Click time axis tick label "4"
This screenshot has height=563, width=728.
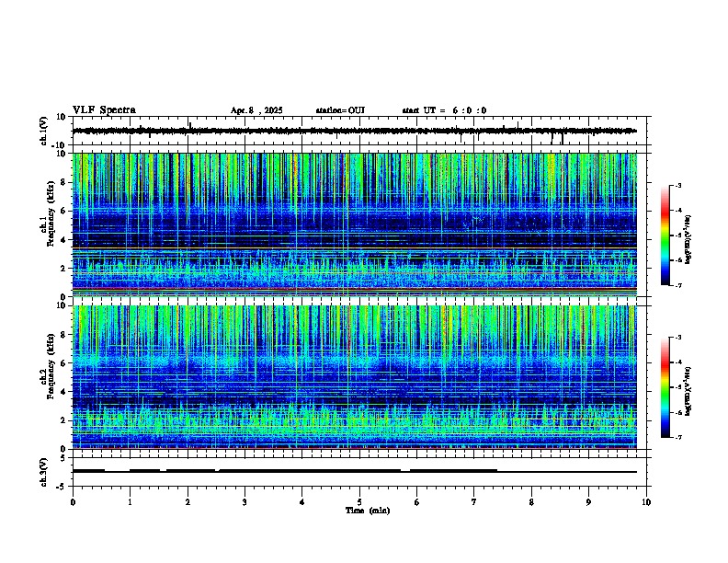pyautogui.click(x=302, y=502)
